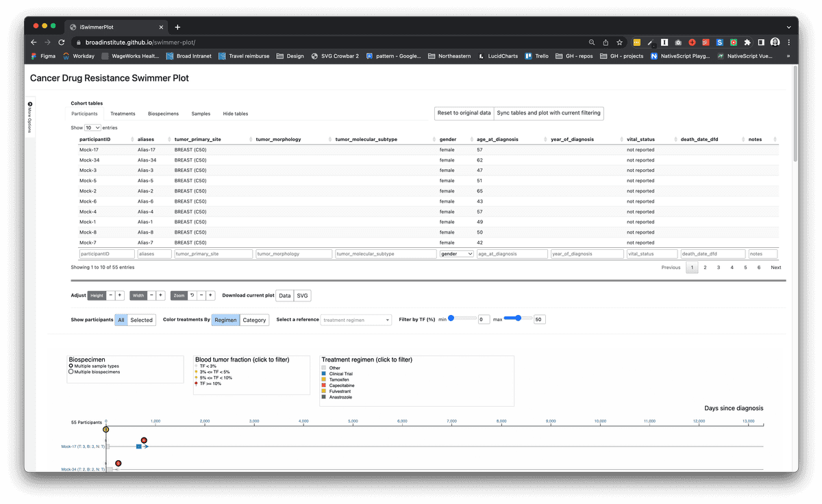Expand the More Options side panel arrow
The width and height of the screenshot is (822, 504).
(x=30, y=104)
